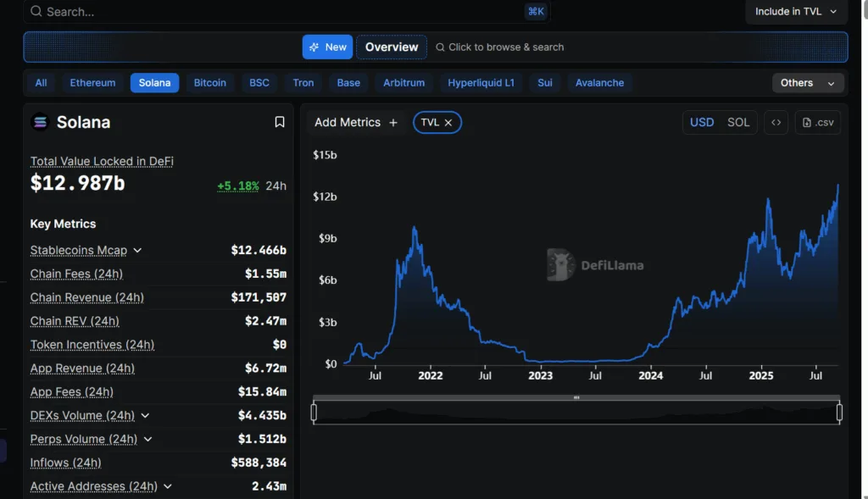
Task: Click the sparkle New button
Action: 328,47
